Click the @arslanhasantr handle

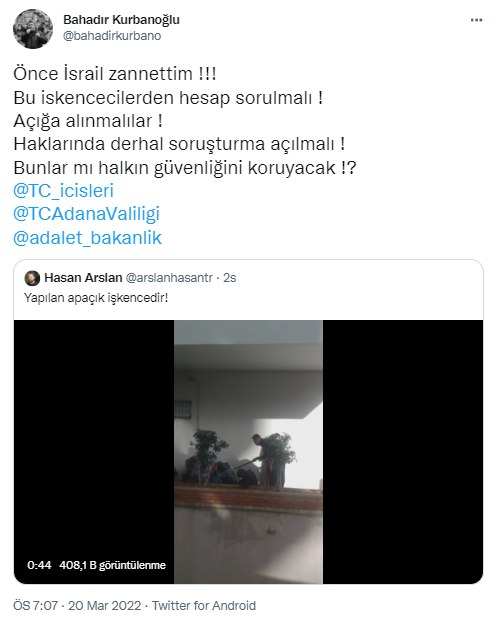(x=169, y=278)
